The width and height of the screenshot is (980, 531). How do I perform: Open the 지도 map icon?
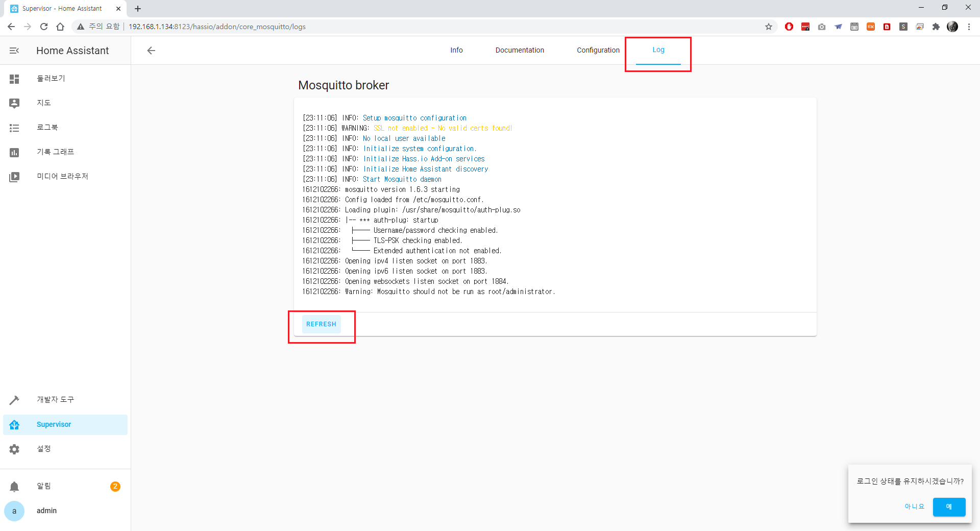coord(14,103)
